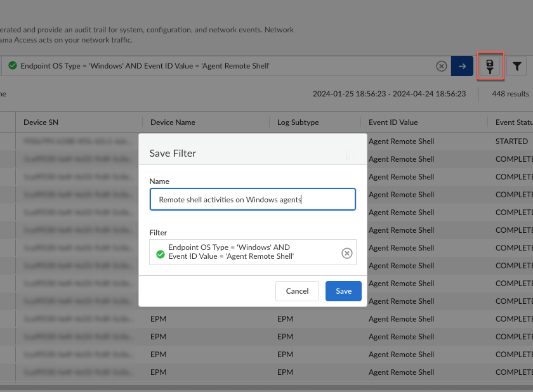
Task: Click the horizontal scrollbar below the table
Action: pyautogui.click(x=266, y=388)
